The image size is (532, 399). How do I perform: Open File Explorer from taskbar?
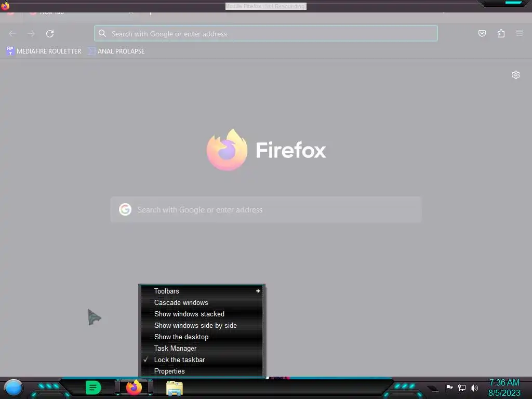click(x=175, y=388)
